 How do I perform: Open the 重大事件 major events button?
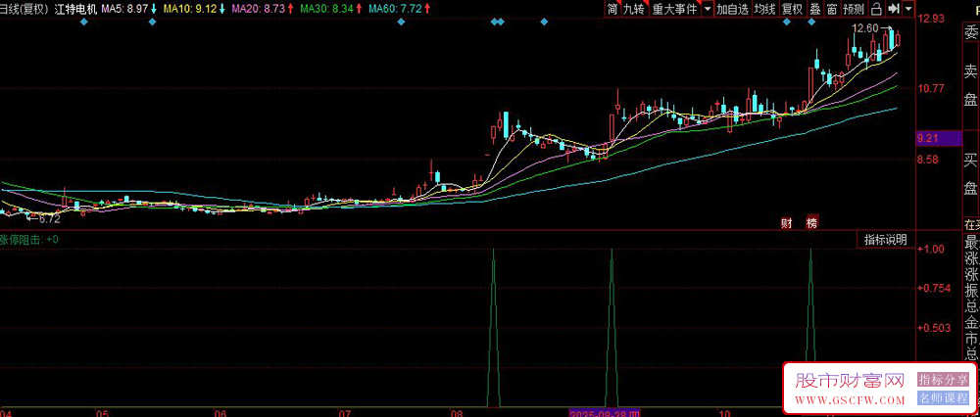pyautogui.click(x=675, y=9)
